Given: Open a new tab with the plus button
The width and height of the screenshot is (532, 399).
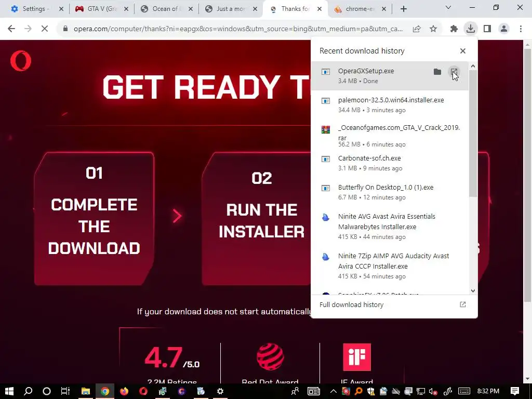Looking at the screenshot, I should (x=403, y=9).
